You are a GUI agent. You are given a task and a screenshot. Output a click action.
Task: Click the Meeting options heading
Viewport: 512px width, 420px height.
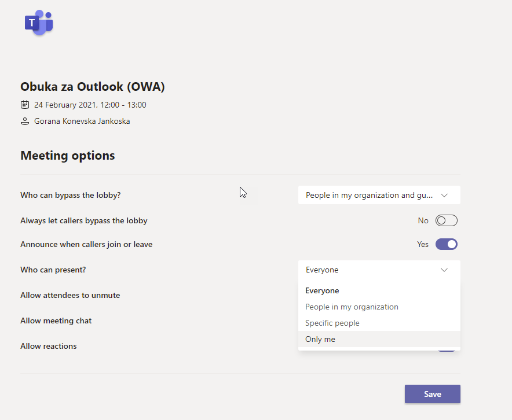click(x=68, y=156)
